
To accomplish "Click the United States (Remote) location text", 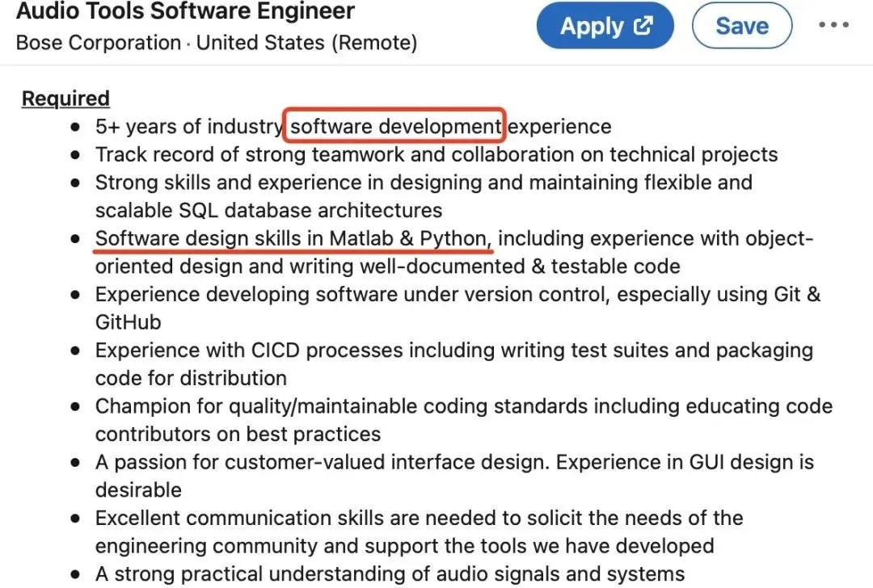I will 306,43.
